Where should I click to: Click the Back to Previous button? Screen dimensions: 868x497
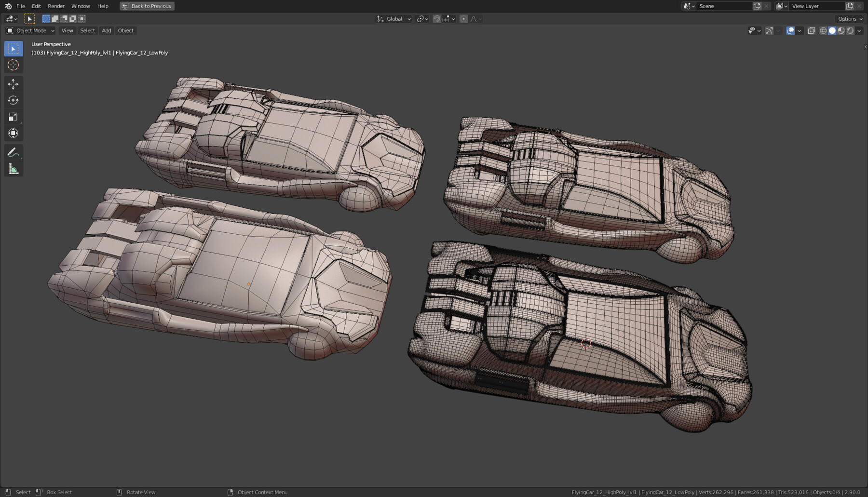pyautogui.click(x=147, y=6)
